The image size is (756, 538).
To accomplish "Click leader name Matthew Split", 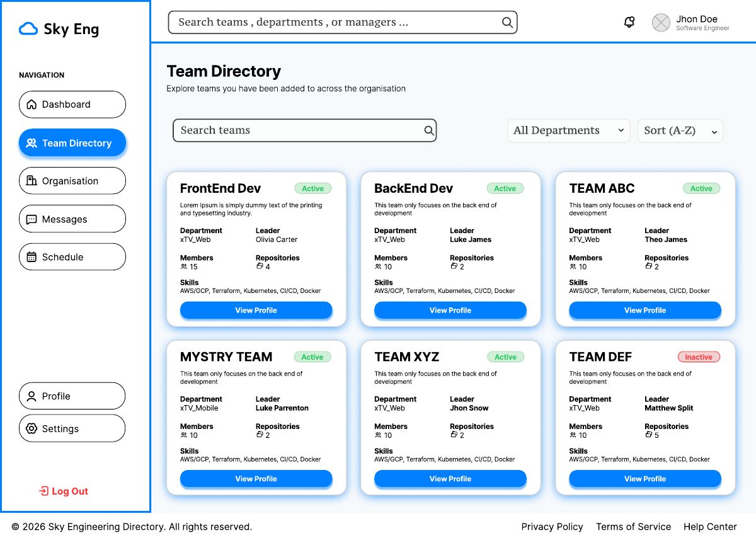I will [669, 408].
